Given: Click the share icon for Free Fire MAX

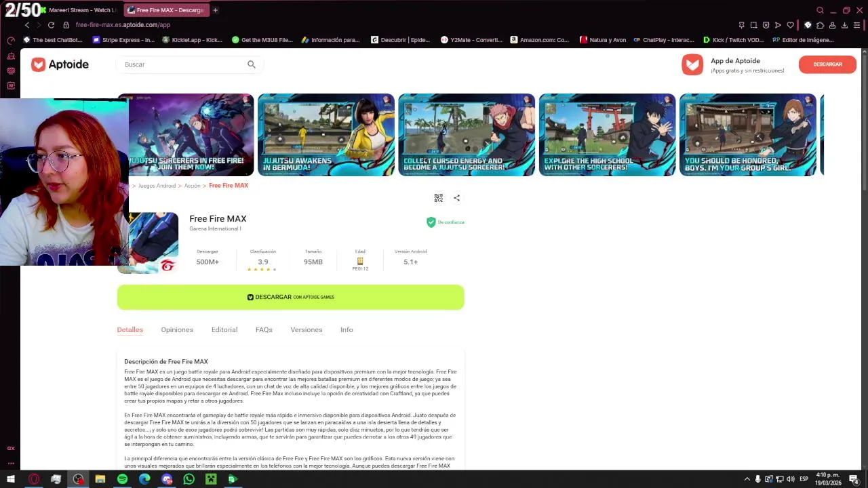Looking at the screenshot, I should (x=456, y=198).
